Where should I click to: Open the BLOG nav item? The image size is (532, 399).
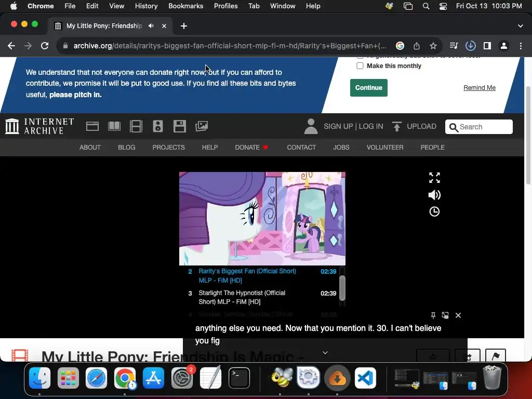click(x=127, y=147)
